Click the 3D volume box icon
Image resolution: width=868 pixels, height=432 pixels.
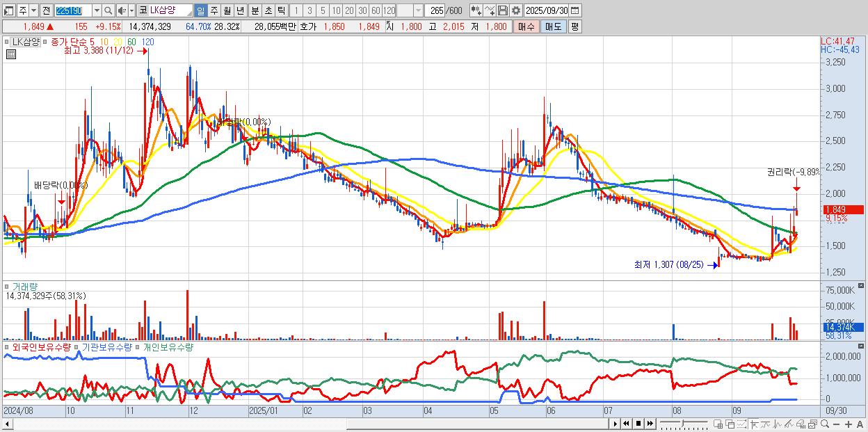click(801, 424)
